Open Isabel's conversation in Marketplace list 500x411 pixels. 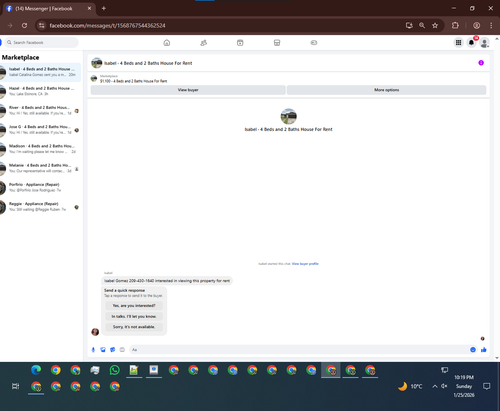(x=40, y=72)
